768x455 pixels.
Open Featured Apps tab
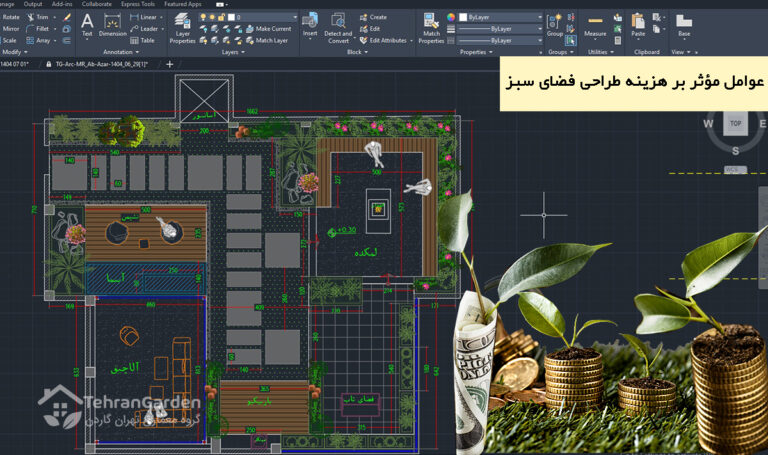[183, 4]
